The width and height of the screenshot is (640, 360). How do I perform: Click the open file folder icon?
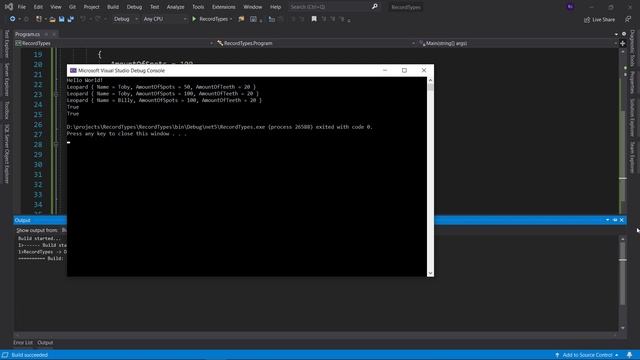tap(52, 19)
